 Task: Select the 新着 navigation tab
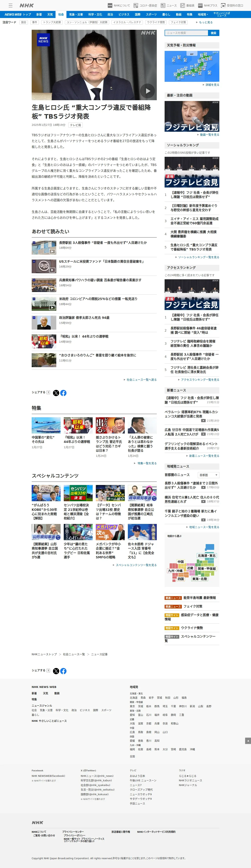pos(39,14)
